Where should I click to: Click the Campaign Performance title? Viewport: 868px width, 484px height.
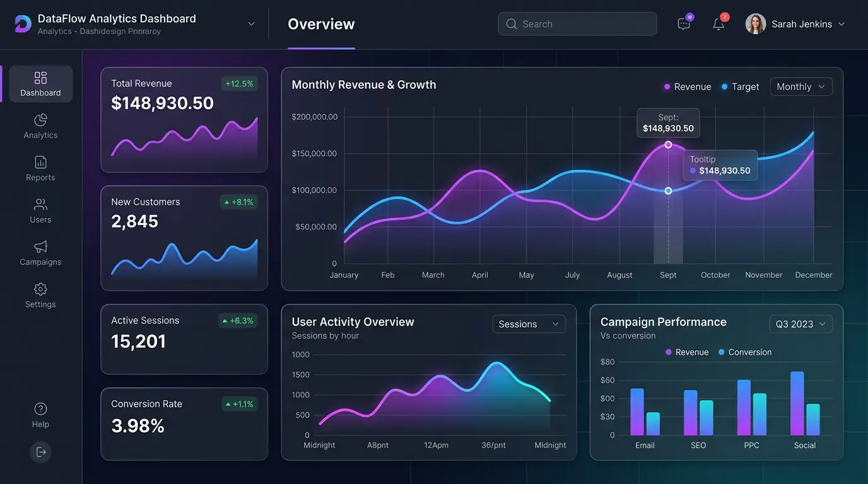[x=664, y=322]
